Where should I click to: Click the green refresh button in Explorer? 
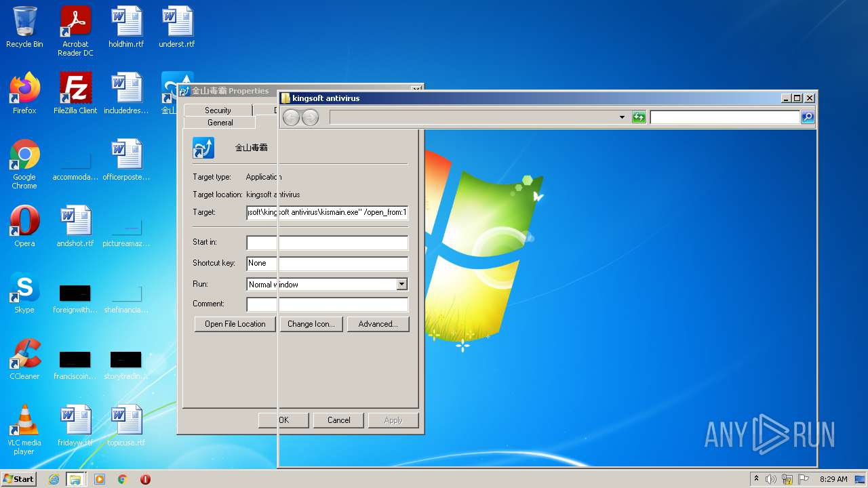pos(639,117)
